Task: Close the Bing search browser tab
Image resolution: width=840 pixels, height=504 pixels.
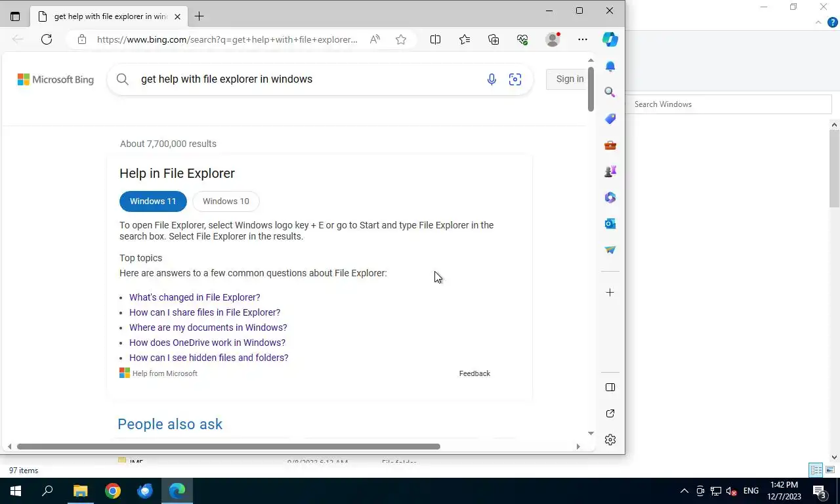Action: [177, 16]
